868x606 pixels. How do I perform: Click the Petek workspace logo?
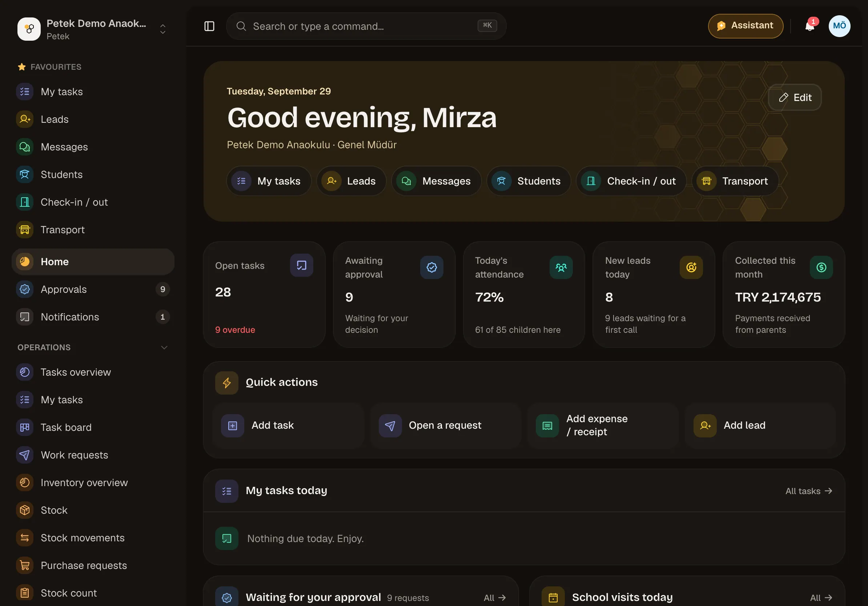tap(29, 29)
